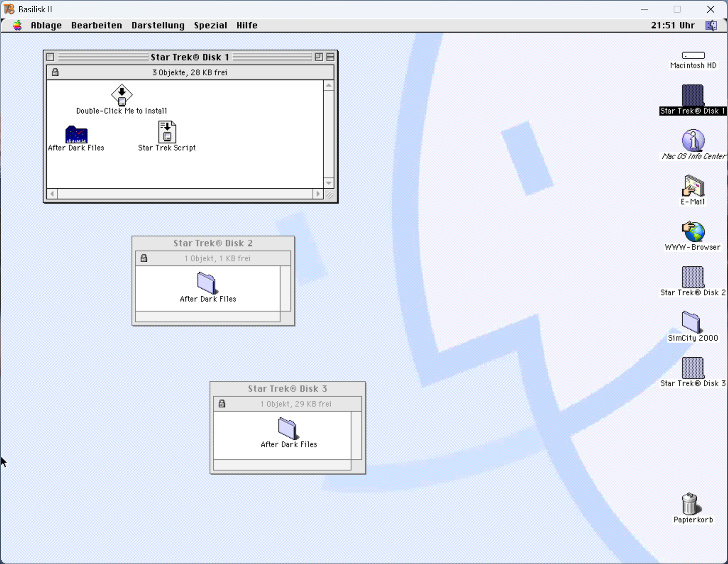Collapse Disk 1 window with windowshade box

(x=330, y=57)
